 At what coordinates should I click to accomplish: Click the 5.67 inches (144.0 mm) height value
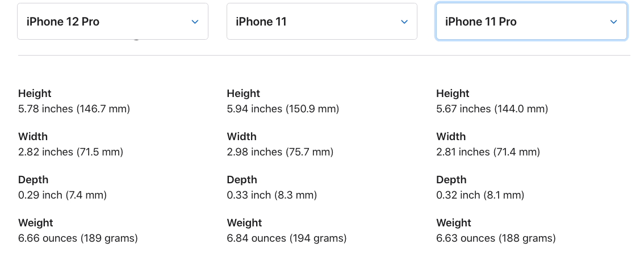coord(492,109)
